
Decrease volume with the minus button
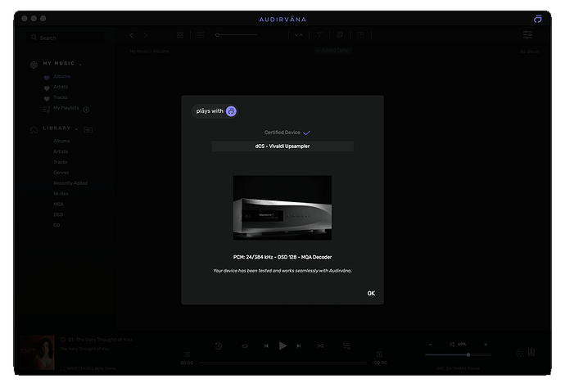(430, 345)
